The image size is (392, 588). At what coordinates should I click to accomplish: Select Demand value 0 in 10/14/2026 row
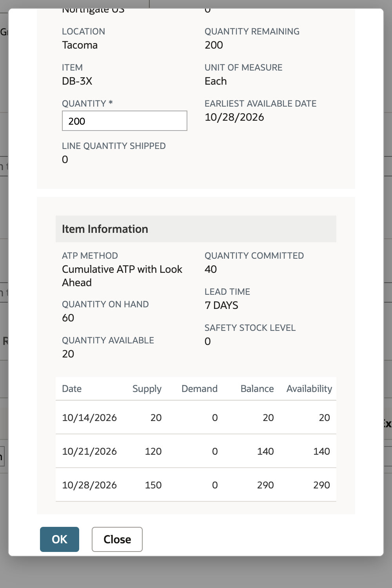coord(215,417)
